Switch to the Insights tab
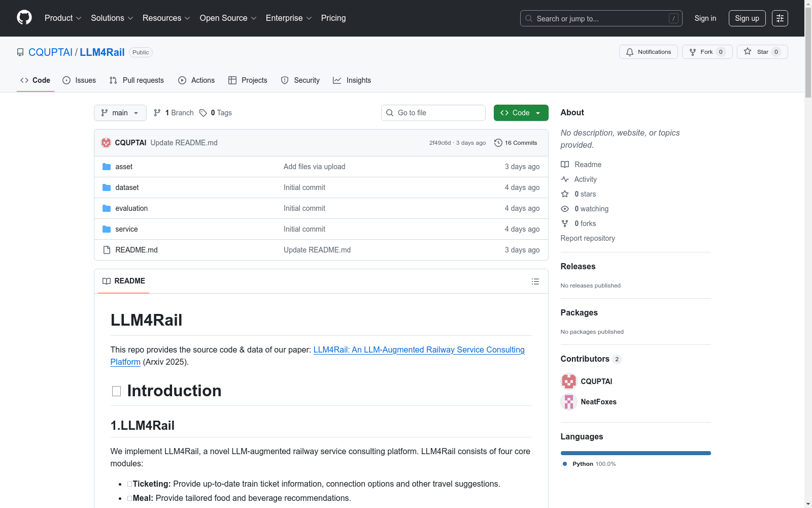The image size is (812, 508). click(x=352, y=80)
